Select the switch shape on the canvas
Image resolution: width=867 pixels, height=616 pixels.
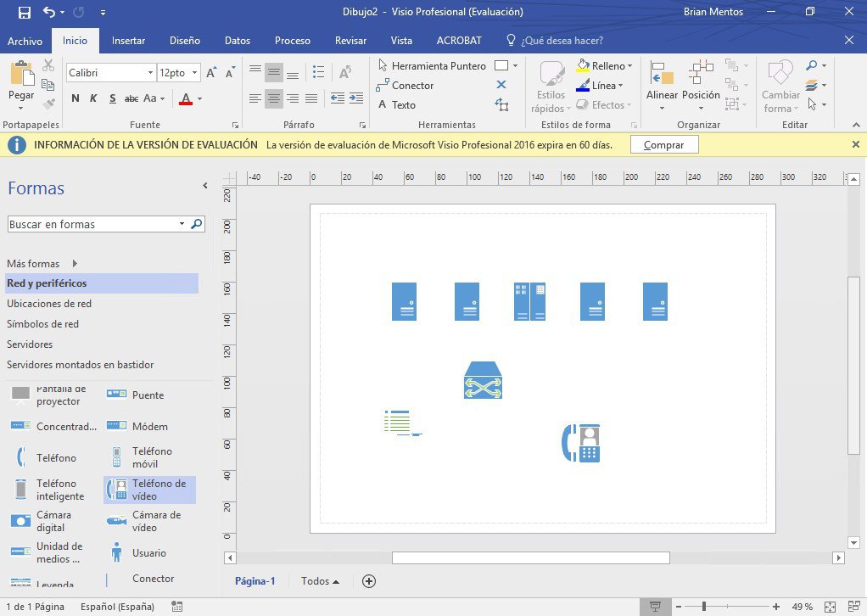click(x=483, y=380)
